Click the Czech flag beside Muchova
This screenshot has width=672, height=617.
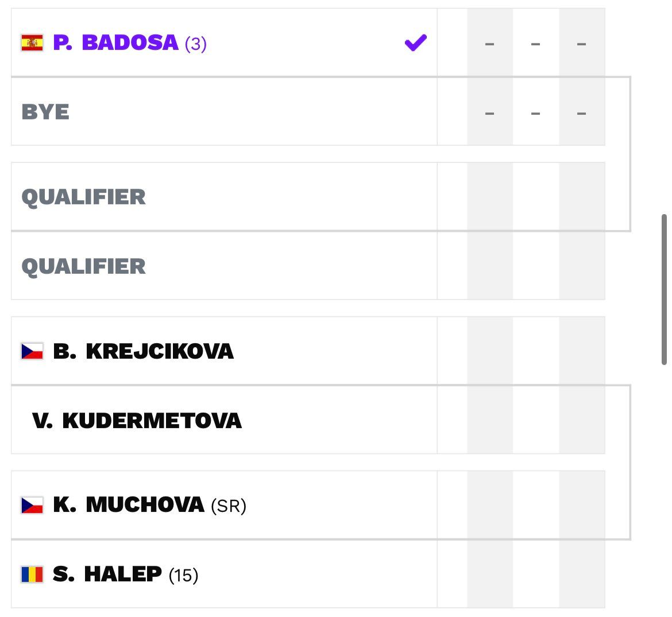tap(32, 505)
